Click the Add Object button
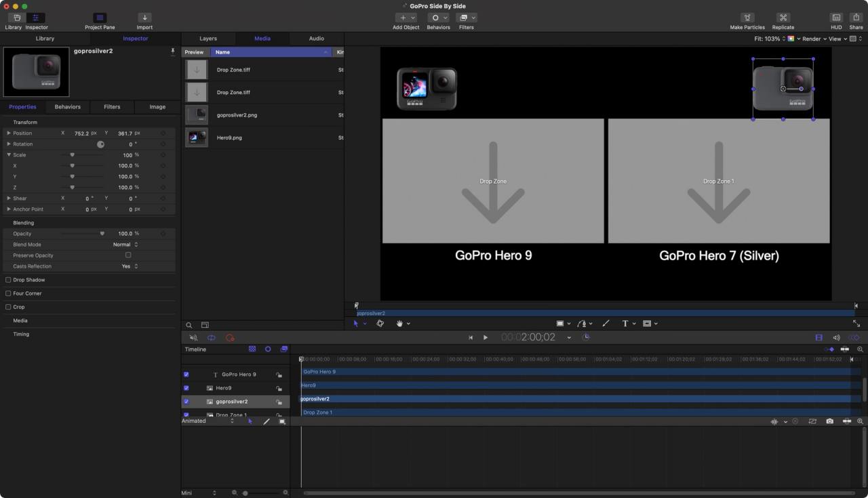This screenshot has width=868, height=498. (x=406, y=18)
